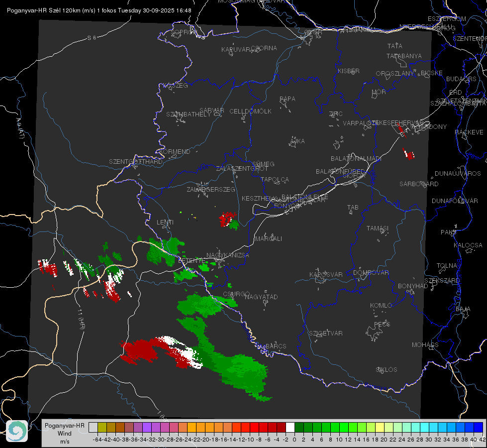The image size is (487, 448).
Task: Click the SZIGETVAR city label
Action: pos(325,334)
